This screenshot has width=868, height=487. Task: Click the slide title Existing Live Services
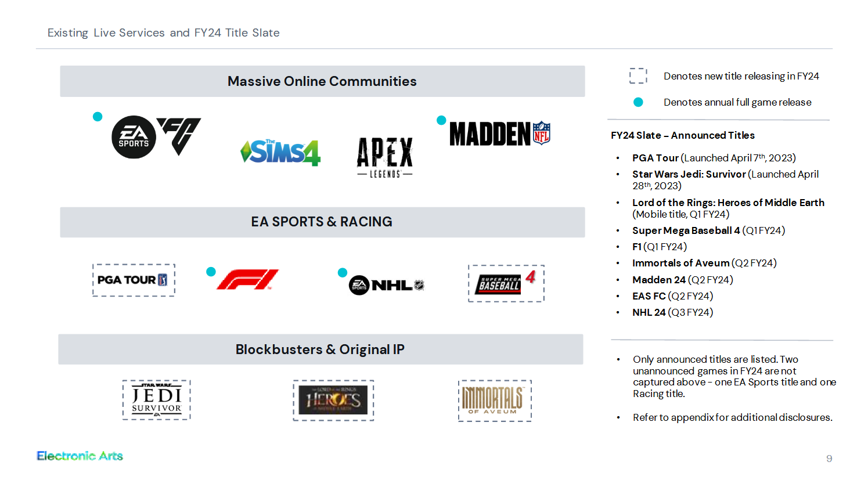coord(163,33)
